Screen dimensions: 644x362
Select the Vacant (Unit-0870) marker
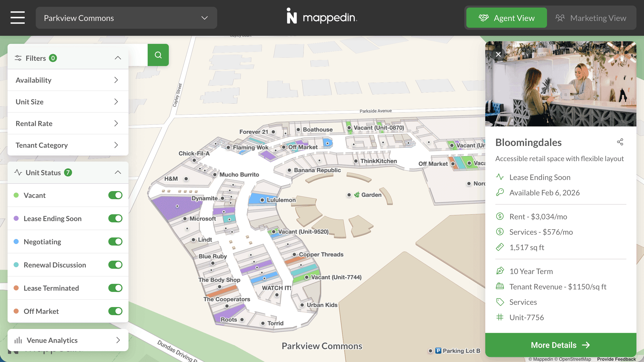pyautogui.click(x=349, y=128)
